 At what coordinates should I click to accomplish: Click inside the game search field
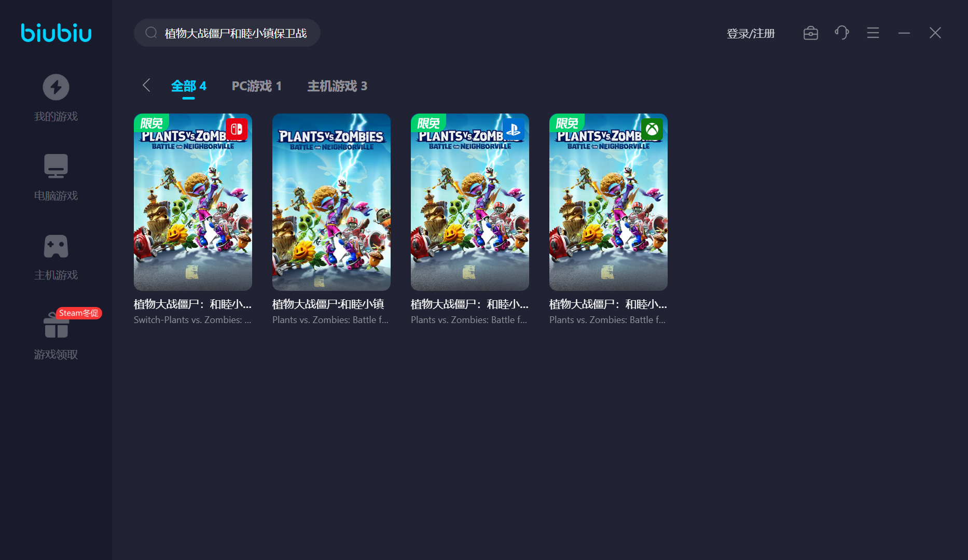(236, 33)
